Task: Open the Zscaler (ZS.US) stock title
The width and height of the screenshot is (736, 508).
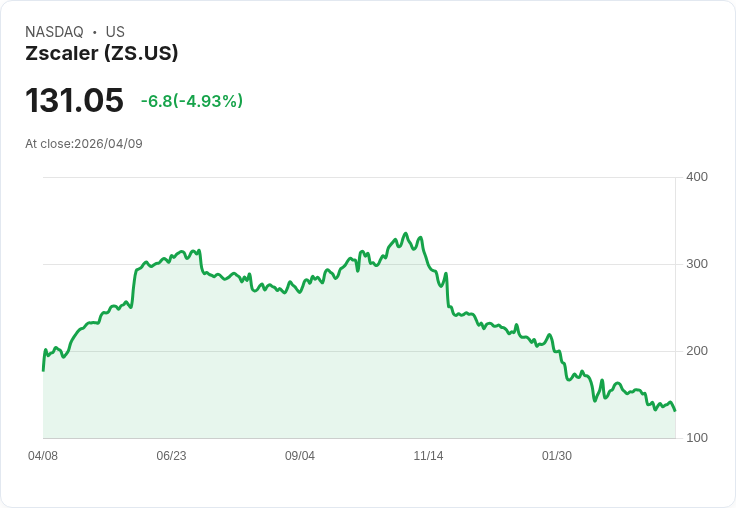Action: click(x=101, y=54)
